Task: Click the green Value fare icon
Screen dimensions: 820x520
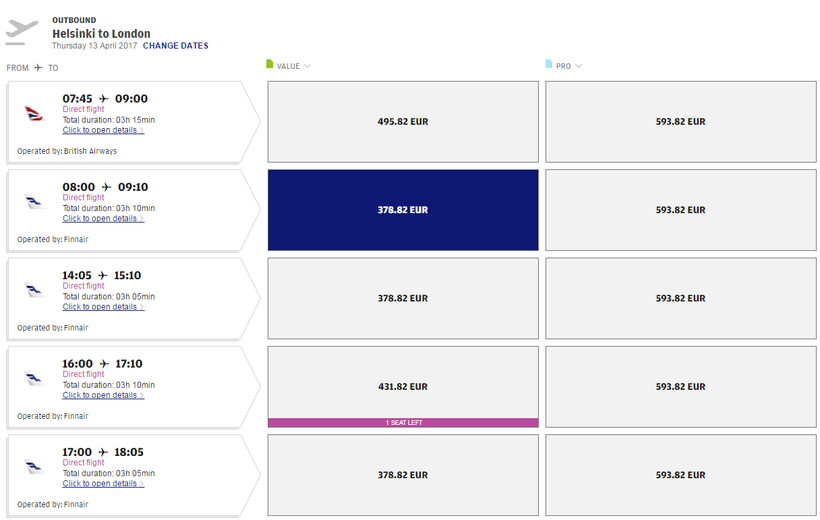Action: coord(269,65)
